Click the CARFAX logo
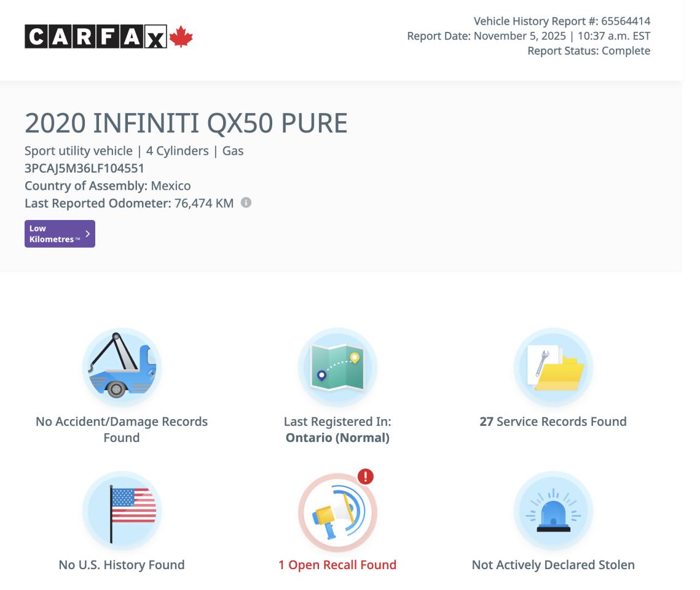Viewport: 700px width, 590px height. pos(96,37)
